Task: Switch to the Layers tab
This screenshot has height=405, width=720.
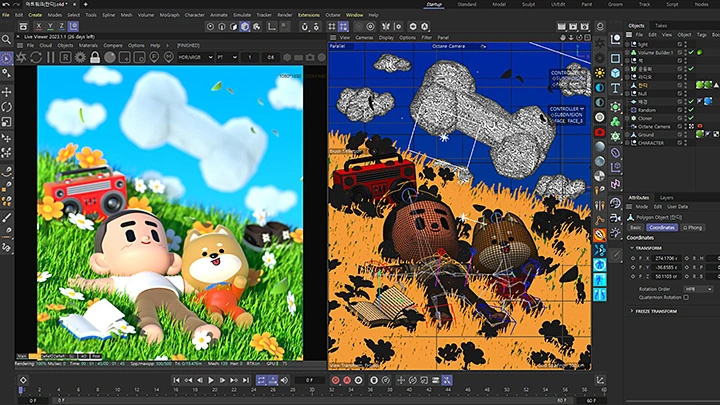Action: point(666,198)
